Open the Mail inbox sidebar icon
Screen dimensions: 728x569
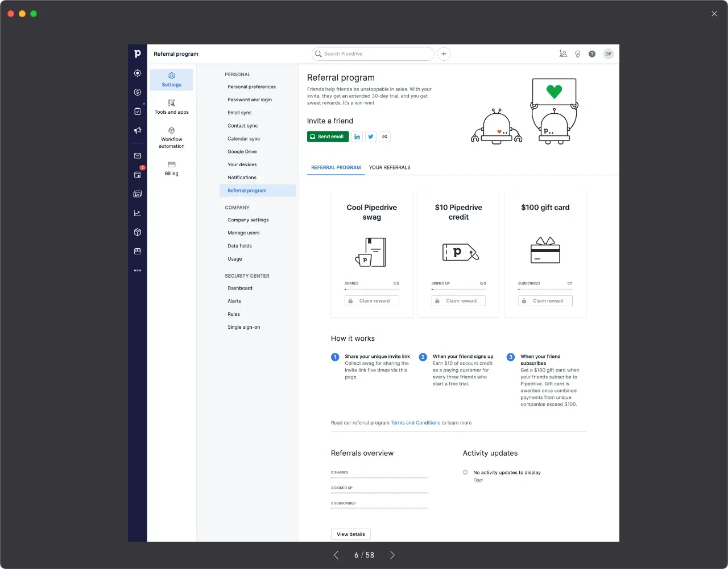coord(137,156)
